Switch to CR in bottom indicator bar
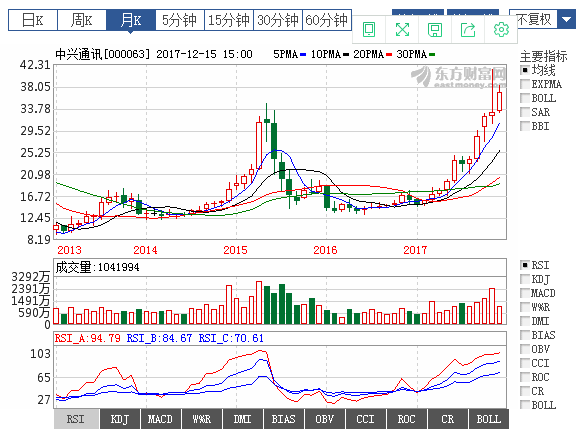This screenshot has width=582, height=437. (x=448, y=419)
